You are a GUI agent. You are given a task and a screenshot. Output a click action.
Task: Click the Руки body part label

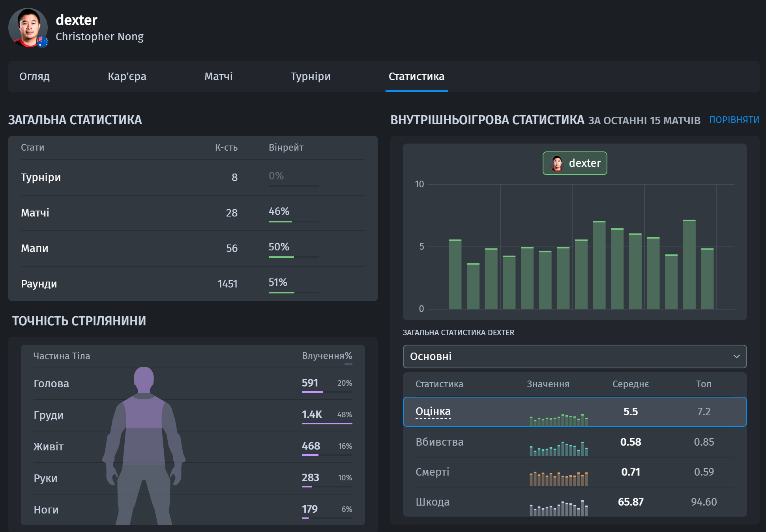(x=45, y=478)
